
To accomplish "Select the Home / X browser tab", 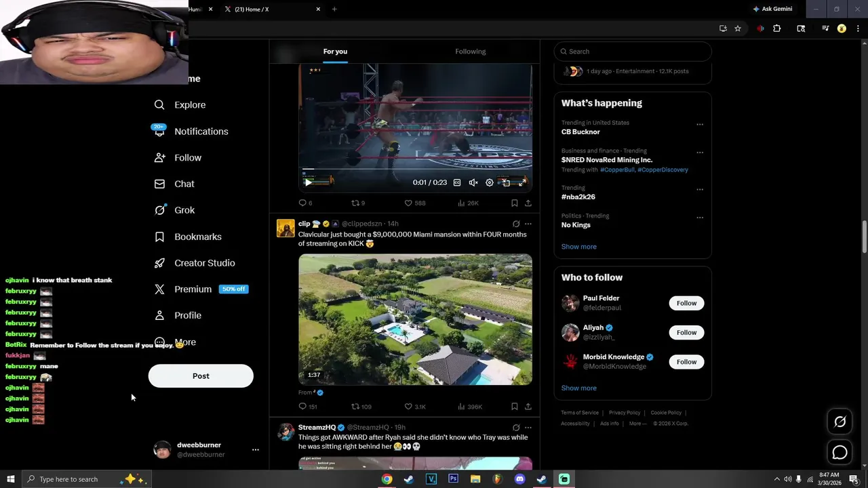I will tap(271, 9).
